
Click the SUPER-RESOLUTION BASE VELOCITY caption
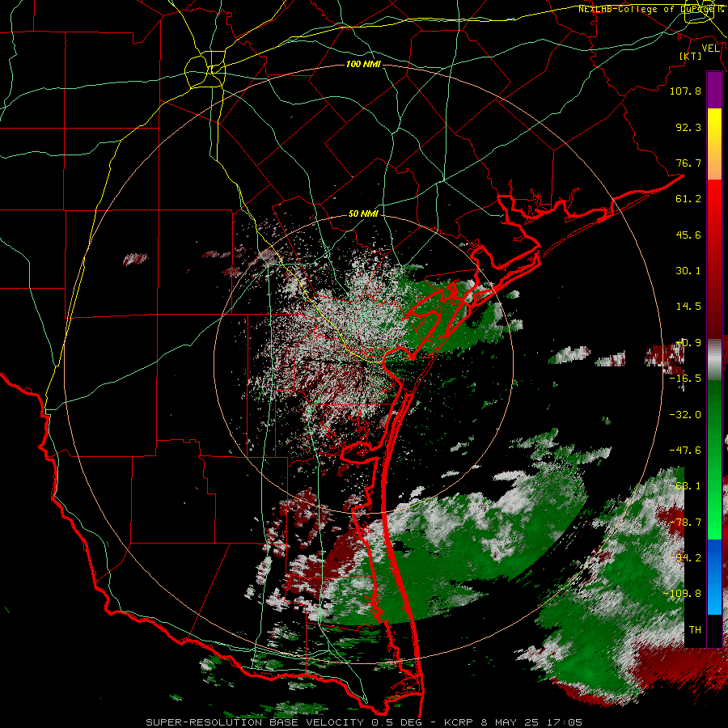[x=256, y=722]
